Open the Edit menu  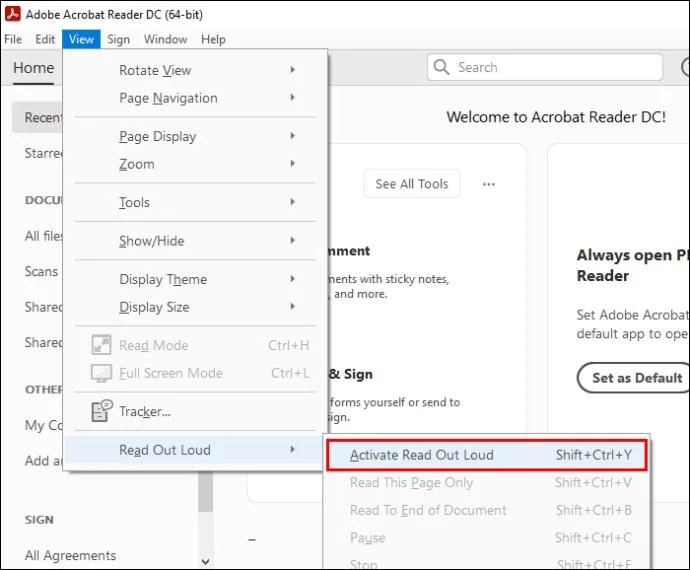point(45,39)
